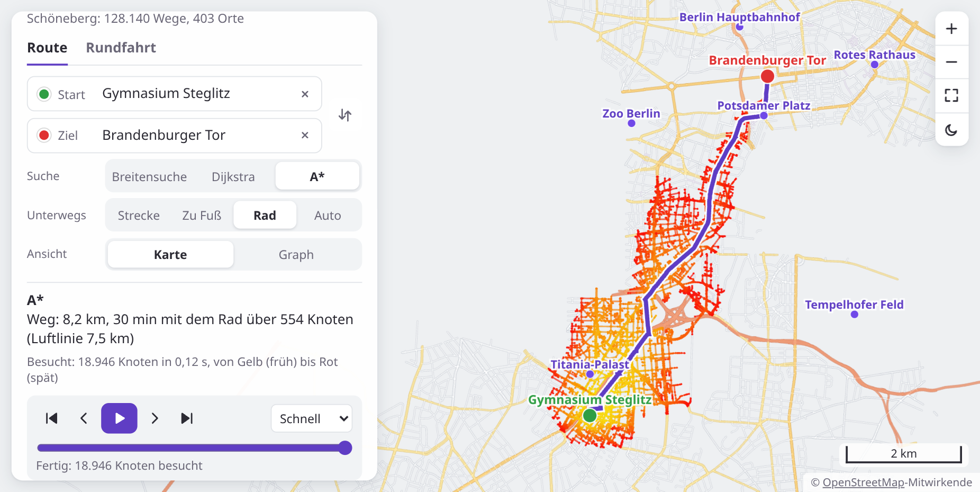Image resolution: width=980 pixels, height=492 pixels.
Task: Click the red destination marker on map
Action: coord(767,76)
